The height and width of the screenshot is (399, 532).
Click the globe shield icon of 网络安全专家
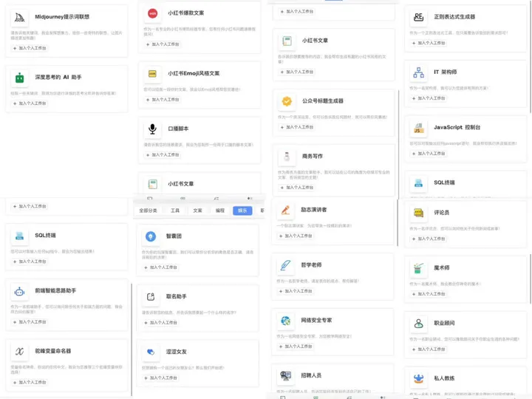click(285, 321)
